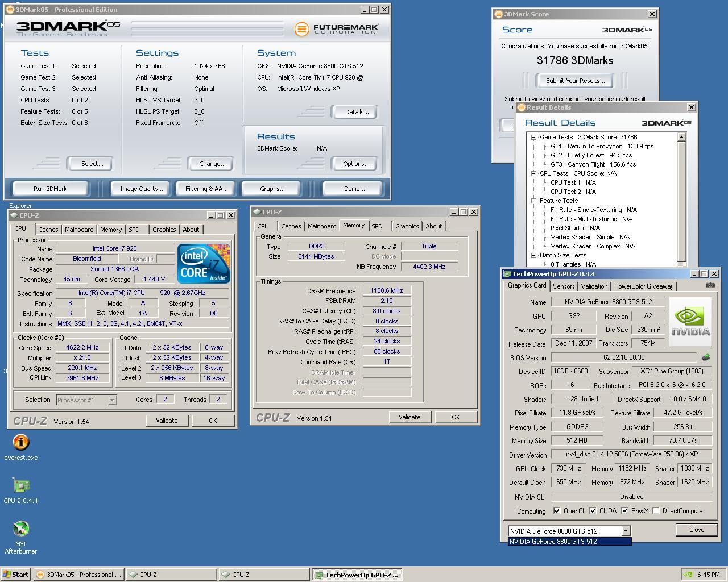Toggle the OpenCL checkbox in GPU-Z
728x582 pixels.
coord(557,511)
